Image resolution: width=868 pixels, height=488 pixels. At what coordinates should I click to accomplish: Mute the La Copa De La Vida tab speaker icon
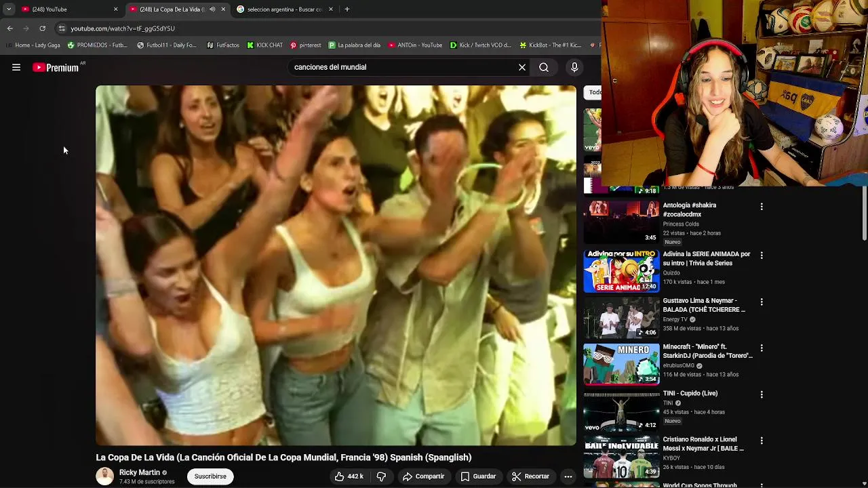pos(212,9)
